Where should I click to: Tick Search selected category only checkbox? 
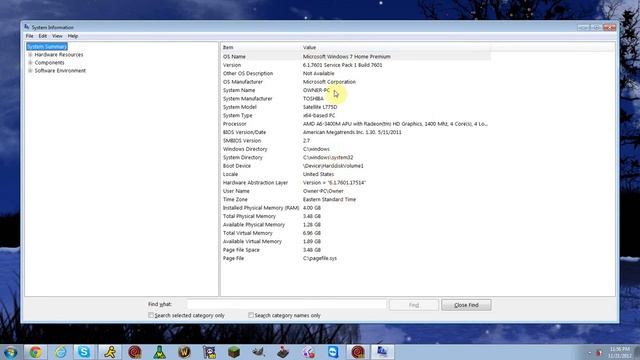(151, 315)
